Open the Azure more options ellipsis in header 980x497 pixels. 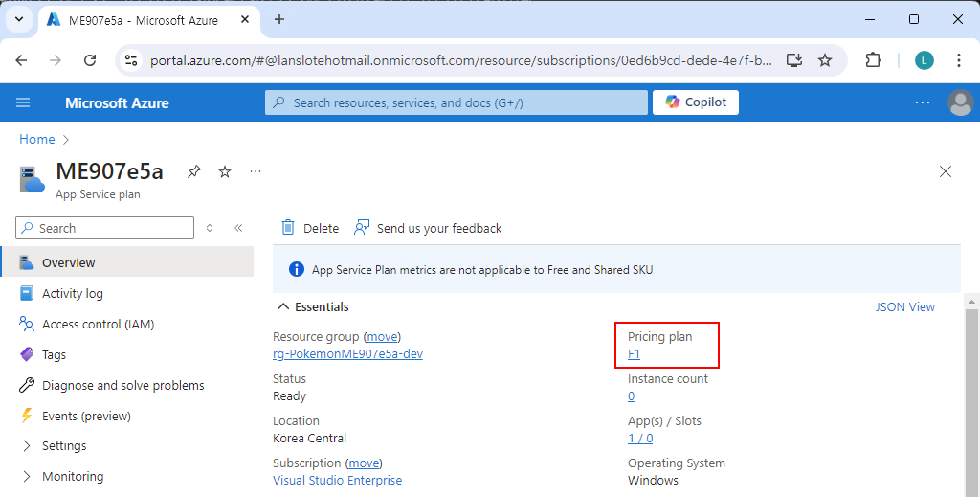(x=923, y=102)
